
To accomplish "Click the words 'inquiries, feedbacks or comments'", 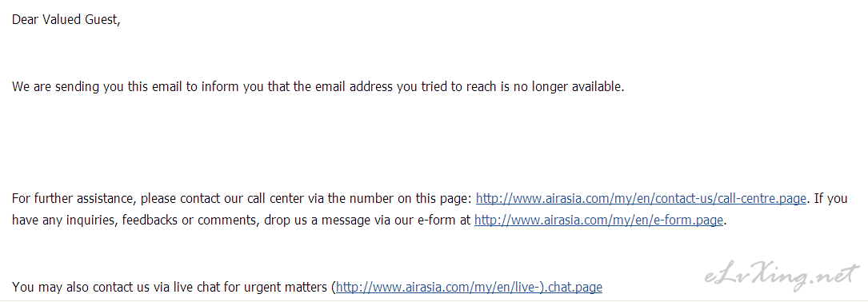I will 155,221.
